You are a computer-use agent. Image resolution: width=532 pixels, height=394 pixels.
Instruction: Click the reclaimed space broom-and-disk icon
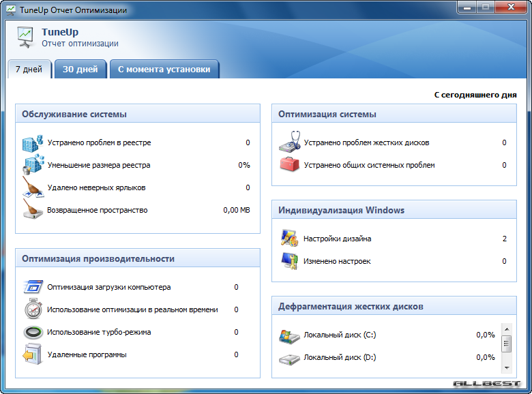click(33, 209)
